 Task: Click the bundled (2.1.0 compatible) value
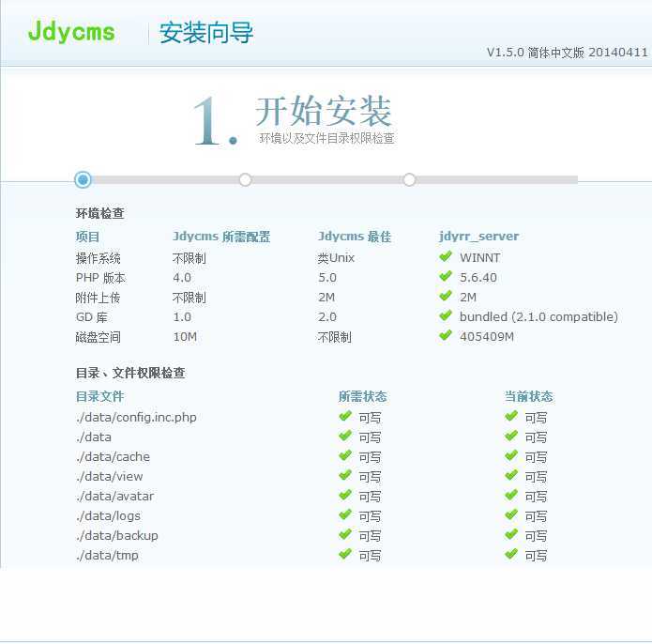538,317
